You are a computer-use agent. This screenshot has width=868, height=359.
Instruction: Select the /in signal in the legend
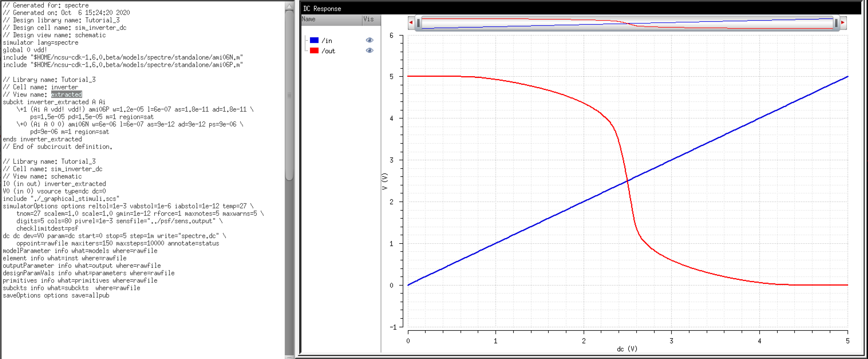[x=327, y=40]
